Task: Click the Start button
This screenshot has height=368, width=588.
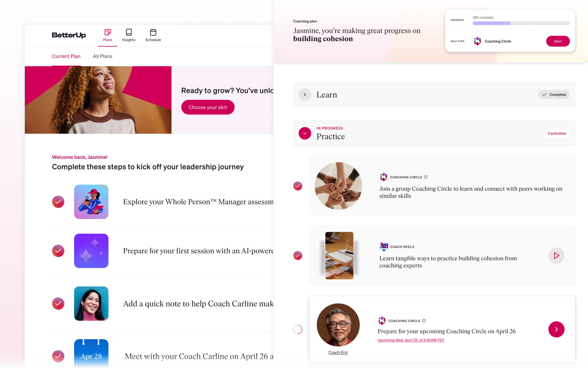Action: click(x=558, y=41)
